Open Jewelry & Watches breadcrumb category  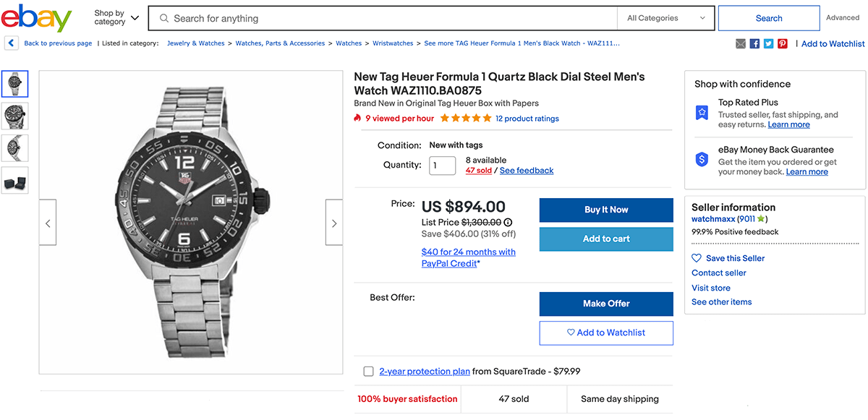(x=195, y=43)
